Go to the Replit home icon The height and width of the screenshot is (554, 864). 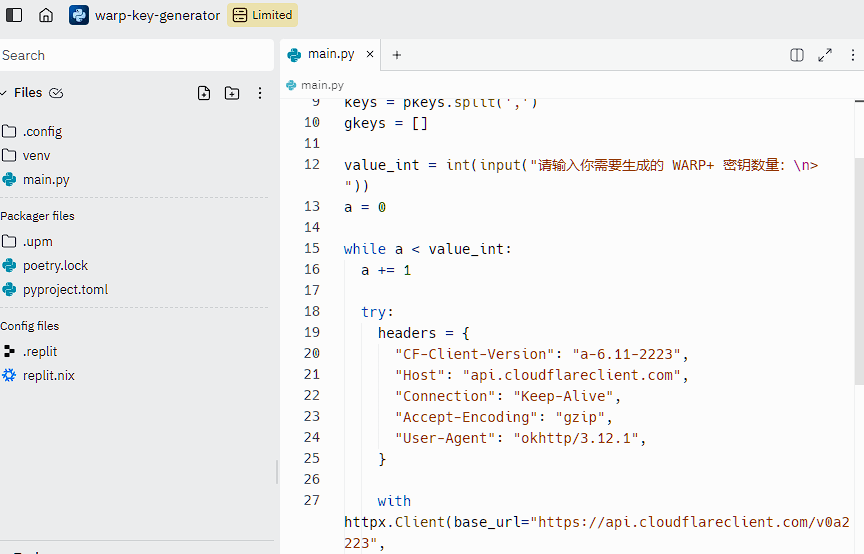coord(46,15)
